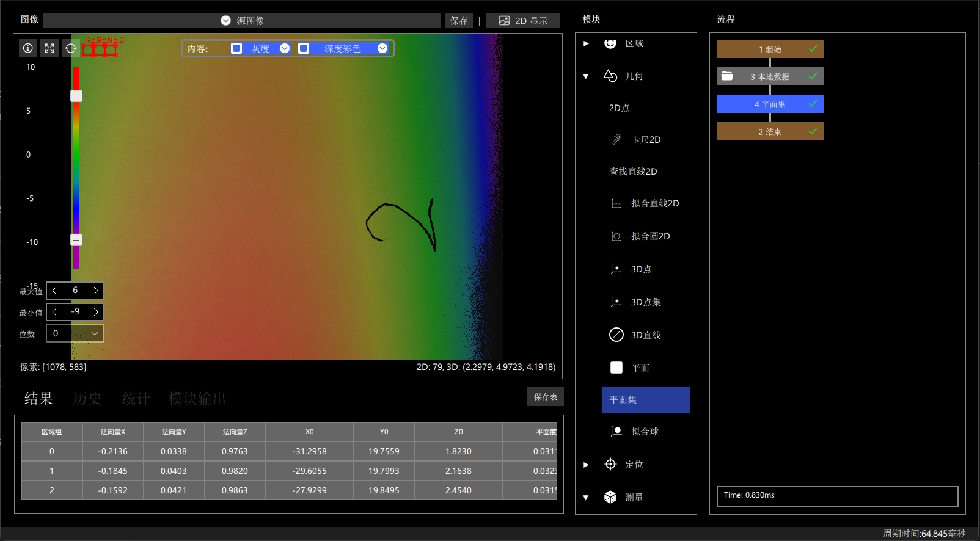
Task: Switch to the 结果 results tab
Action: click(x=38, y=399)
